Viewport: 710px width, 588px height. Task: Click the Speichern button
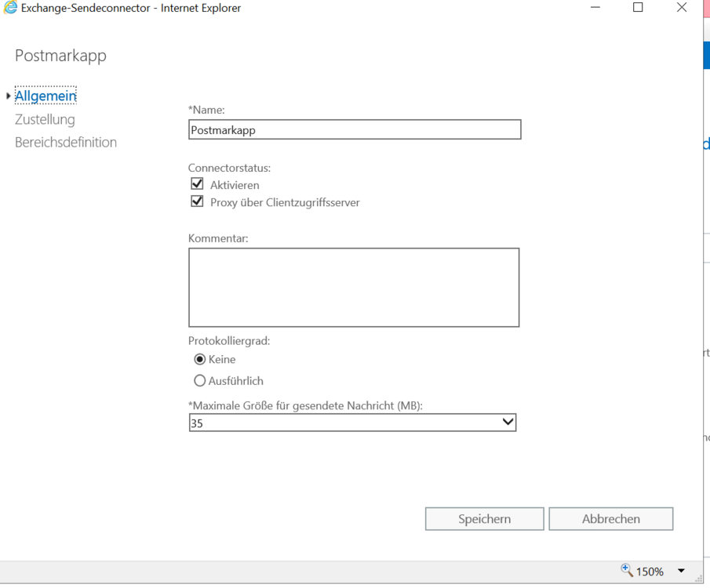tap(484, 519)
